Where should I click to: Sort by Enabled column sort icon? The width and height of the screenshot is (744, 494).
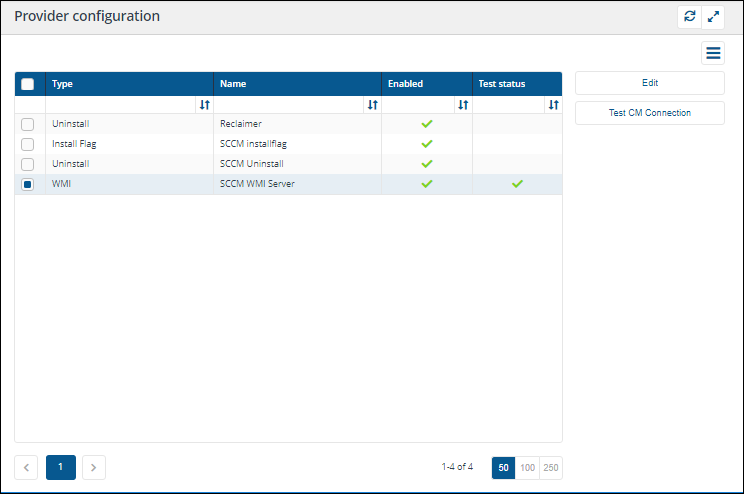click(x=463, y=105)
